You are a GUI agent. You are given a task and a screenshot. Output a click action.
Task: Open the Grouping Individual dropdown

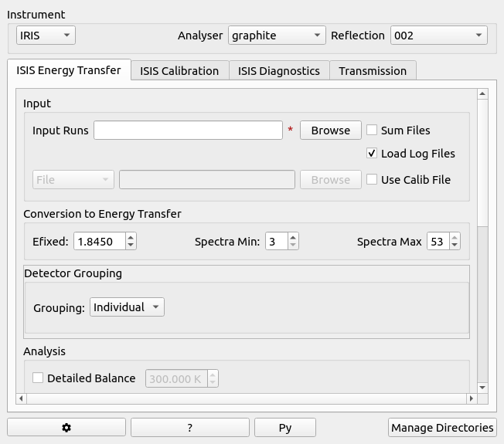click(x=127, y=307)
